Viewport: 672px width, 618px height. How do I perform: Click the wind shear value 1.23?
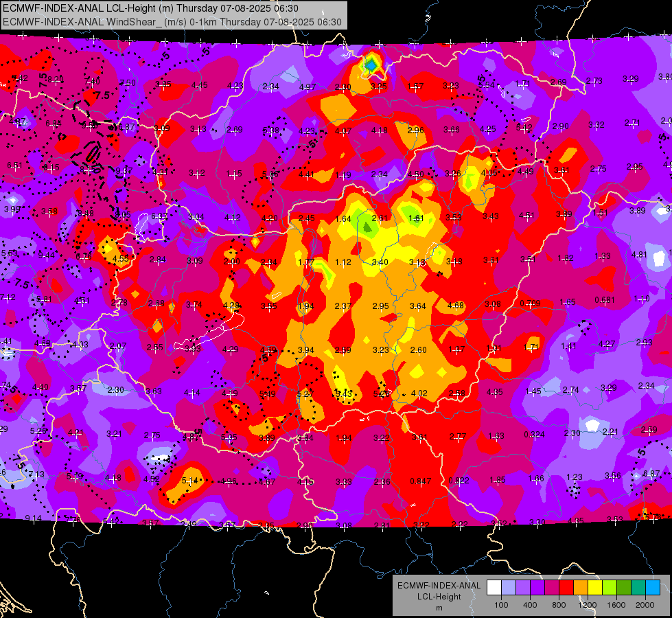pos(575,477)
